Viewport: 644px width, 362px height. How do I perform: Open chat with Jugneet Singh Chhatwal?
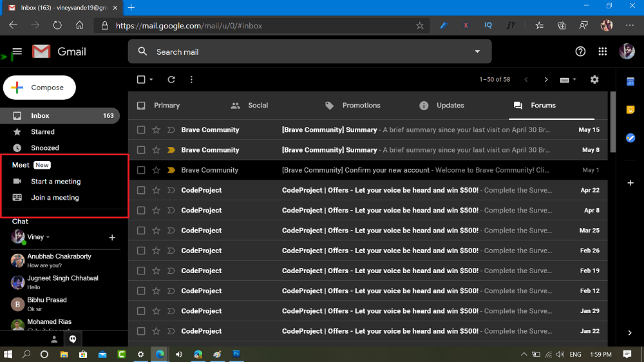click(x=64, y=282)
